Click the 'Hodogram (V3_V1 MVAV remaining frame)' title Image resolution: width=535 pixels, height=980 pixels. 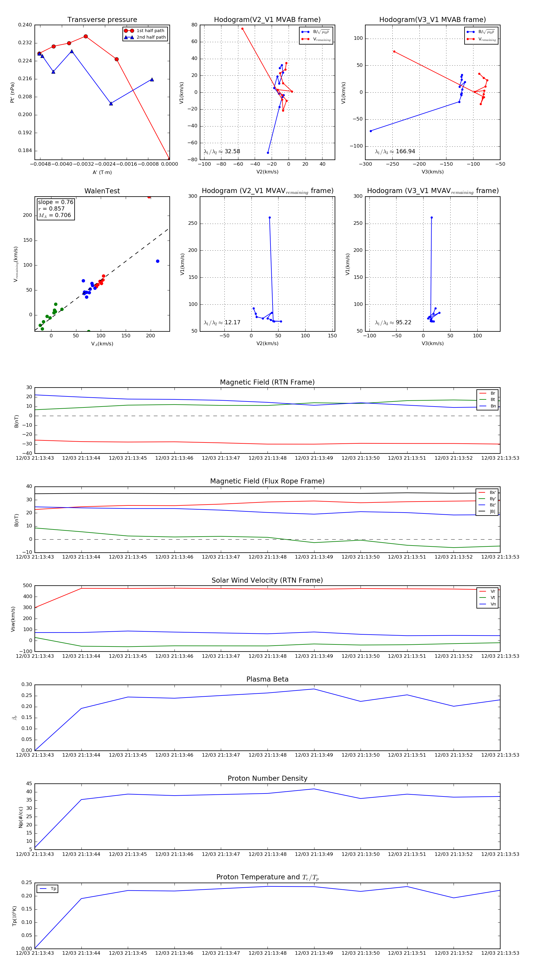point(432,191)
